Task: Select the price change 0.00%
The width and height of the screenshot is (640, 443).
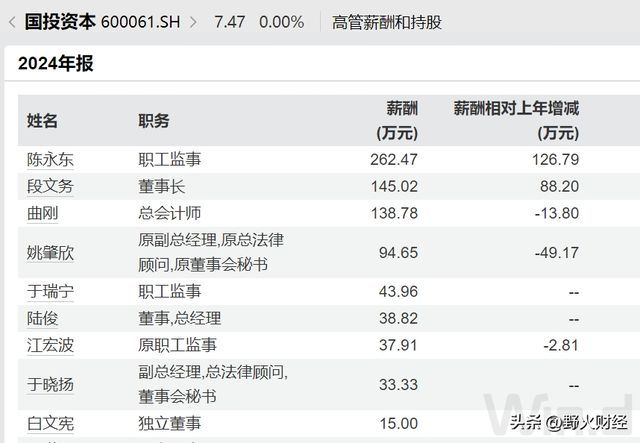Action: pyautogui.click(x=282, y=22)
